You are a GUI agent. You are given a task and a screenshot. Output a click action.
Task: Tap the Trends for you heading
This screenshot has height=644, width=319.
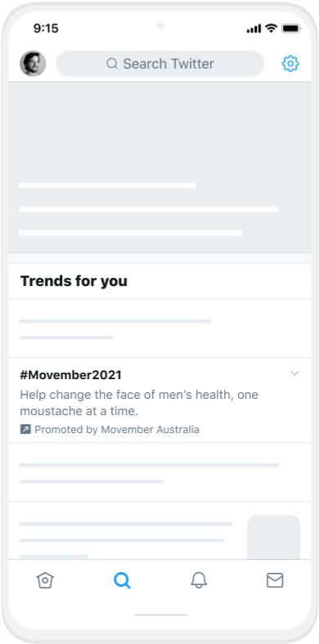pos(74,281)
